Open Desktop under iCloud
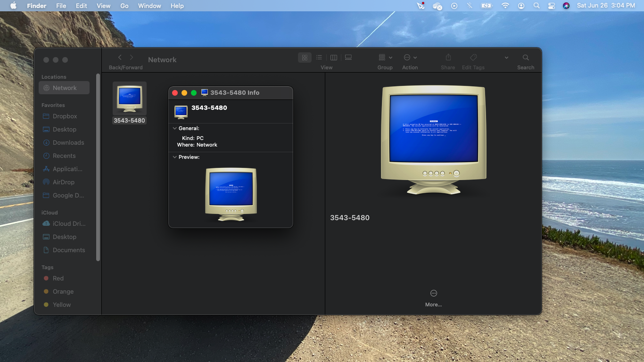The height and width of the screenshot is (362, 644). (x=64, y=237)
